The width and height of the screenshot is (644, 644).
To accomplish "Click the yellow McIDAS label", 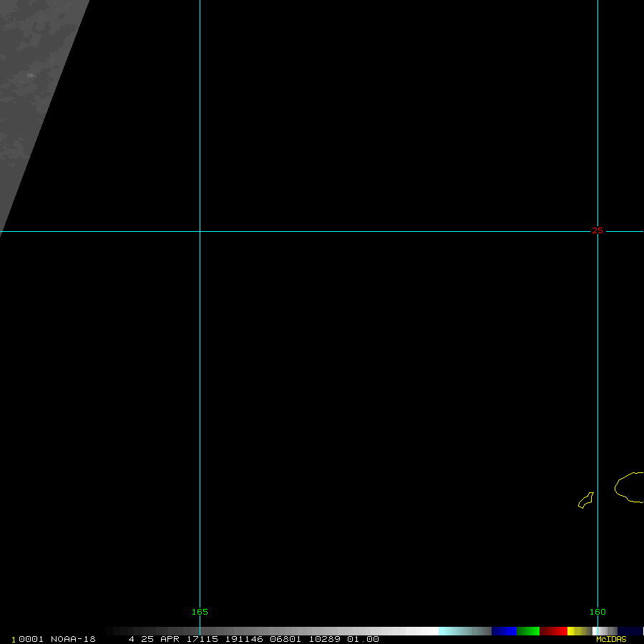I will [x=611, y=639].
